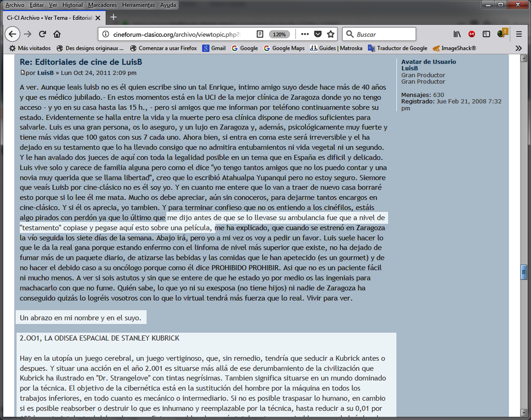
Task: Click 'Avatar de Usuario' text
Action: pyautogui.click(x=428, y=61)
